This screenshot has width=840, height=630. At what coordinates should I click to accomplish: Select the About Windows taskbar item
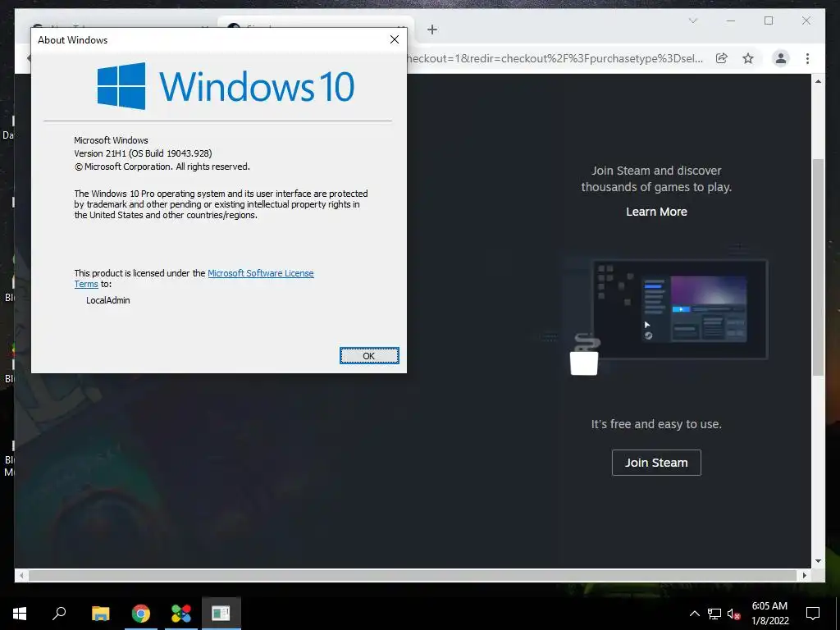(221, 613)
